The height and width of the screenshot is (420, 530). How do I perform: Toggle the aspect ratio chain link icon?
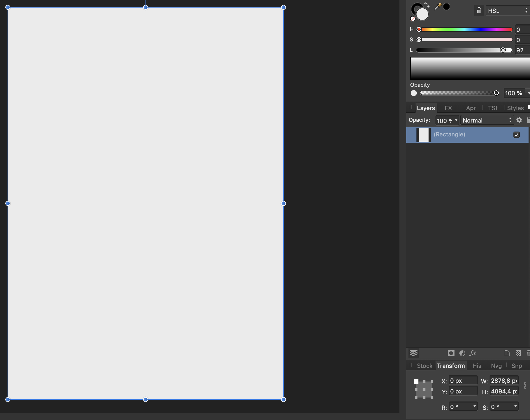(x=525, y=385)
